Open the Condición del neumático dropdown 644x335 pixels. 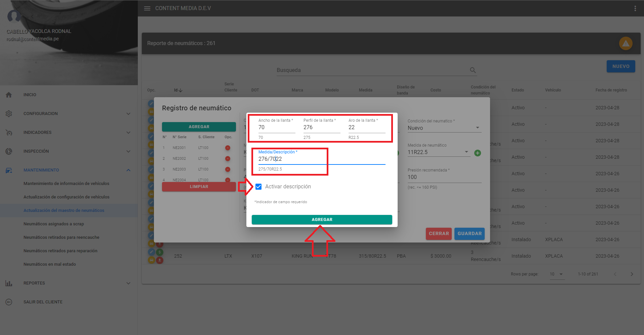(444, 128)
